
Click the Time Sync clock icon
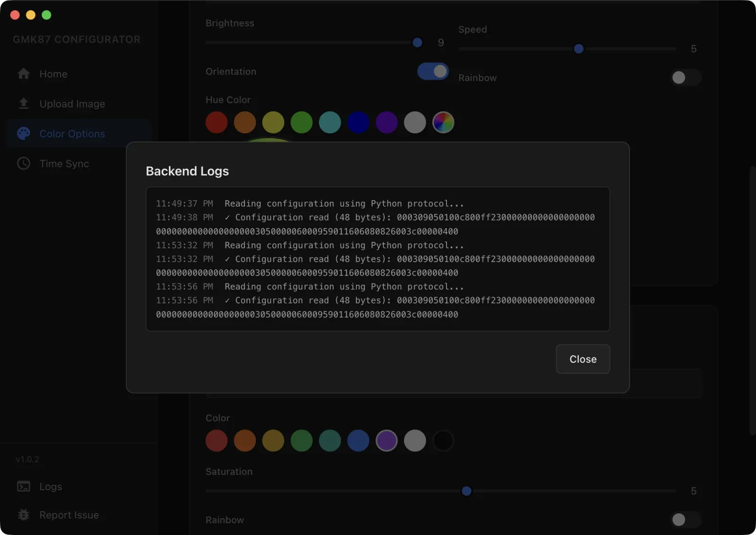click(24, 163)
